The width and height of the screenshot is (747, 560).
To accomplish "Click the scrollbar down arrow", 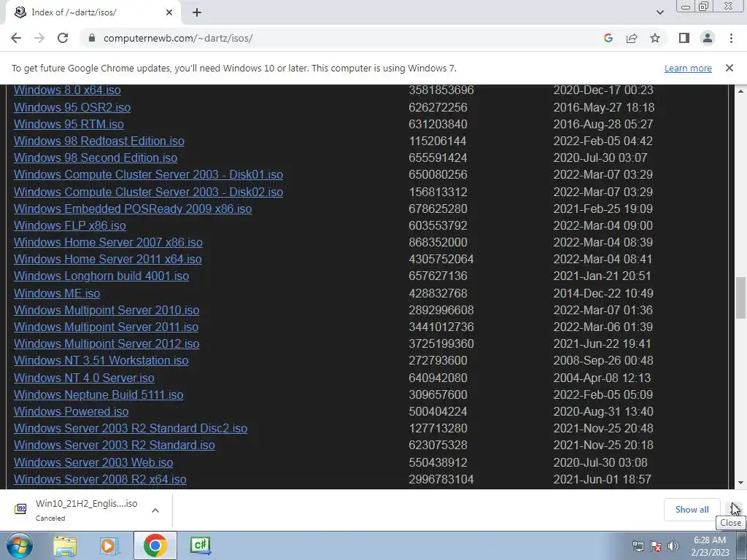I will point(740,483).
